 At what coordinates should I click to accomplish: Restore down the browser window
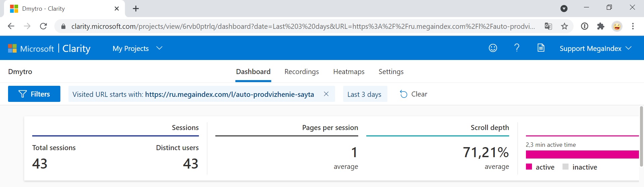click(609, 7)
